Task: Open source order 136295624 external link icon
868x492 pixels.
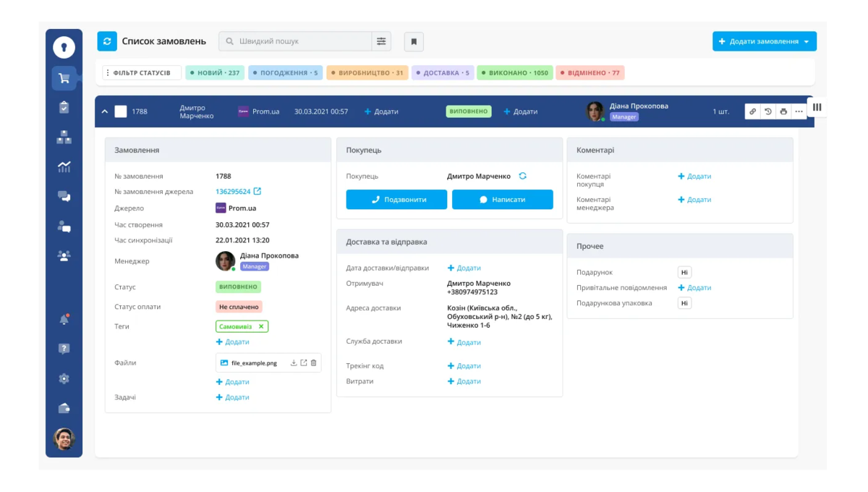Action: tap(258, 192)
